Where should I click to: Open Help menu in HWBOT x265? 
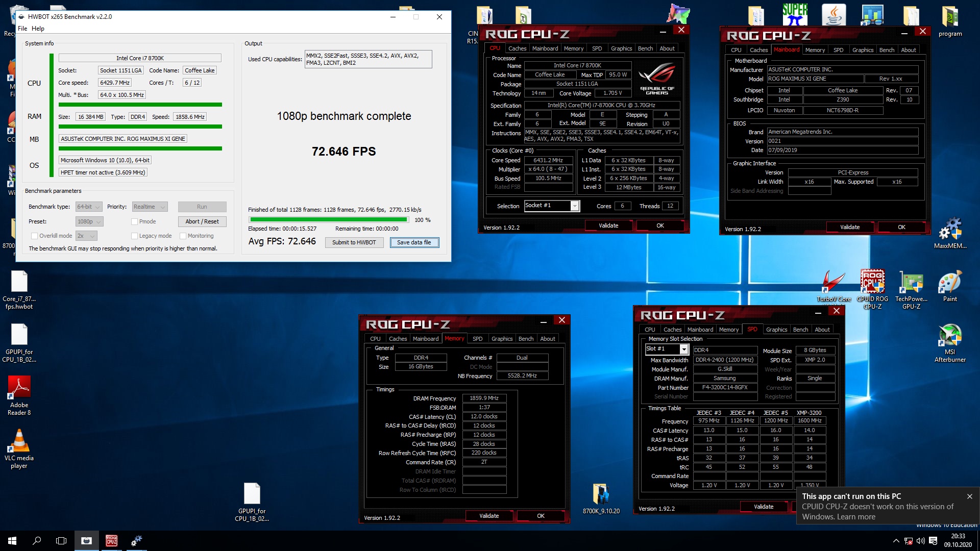(38, 29)
